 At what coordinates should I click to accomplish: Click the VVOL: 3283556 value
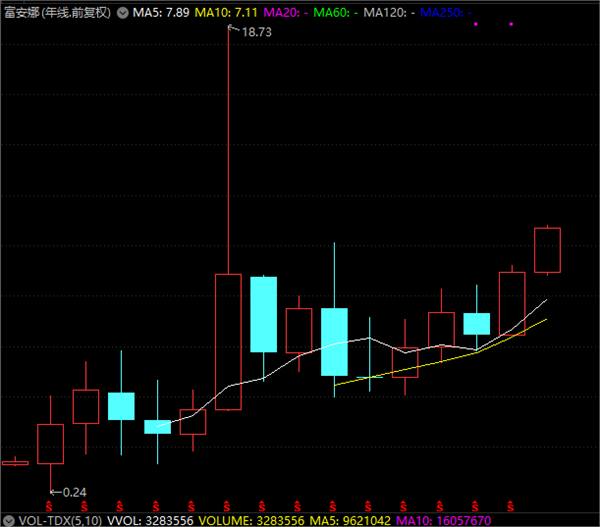coord(150,520)
